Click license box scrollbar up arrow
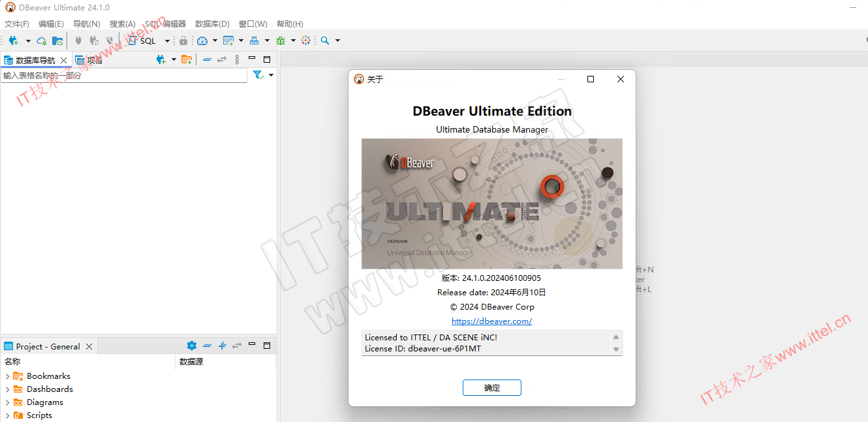 616,337
